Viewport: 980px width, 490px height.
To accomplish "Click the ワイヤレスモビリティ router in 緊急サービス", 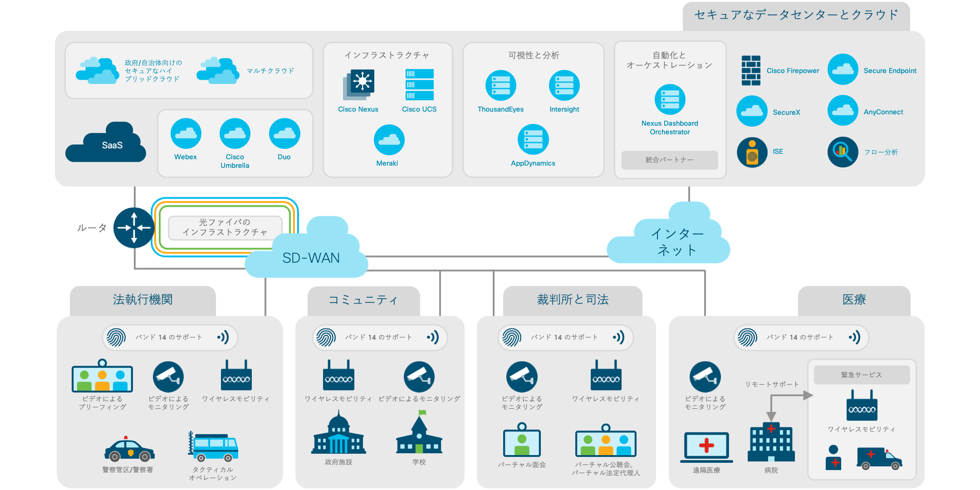I will 862,406.
